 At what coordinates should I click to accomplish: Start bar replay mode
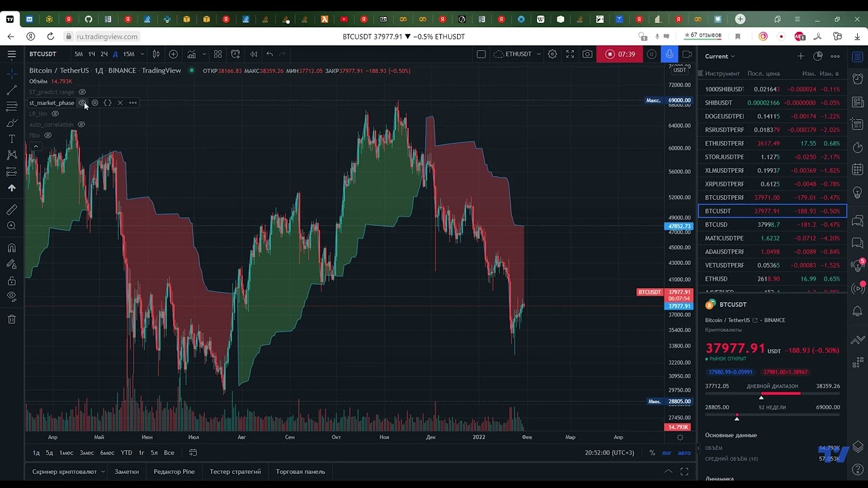[x=254, y=54]
